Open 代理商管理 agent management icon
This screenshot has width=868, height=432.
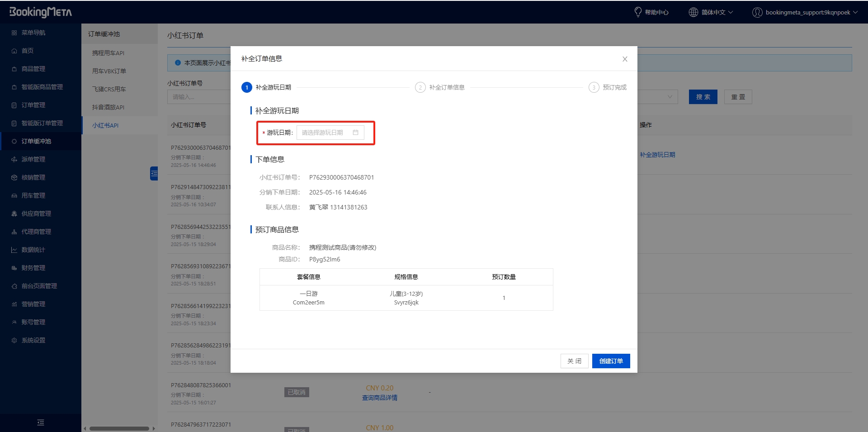pos(14,232)
